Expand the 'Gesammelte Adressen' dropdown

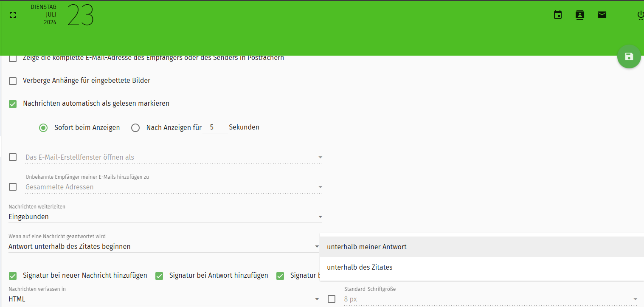320,187
